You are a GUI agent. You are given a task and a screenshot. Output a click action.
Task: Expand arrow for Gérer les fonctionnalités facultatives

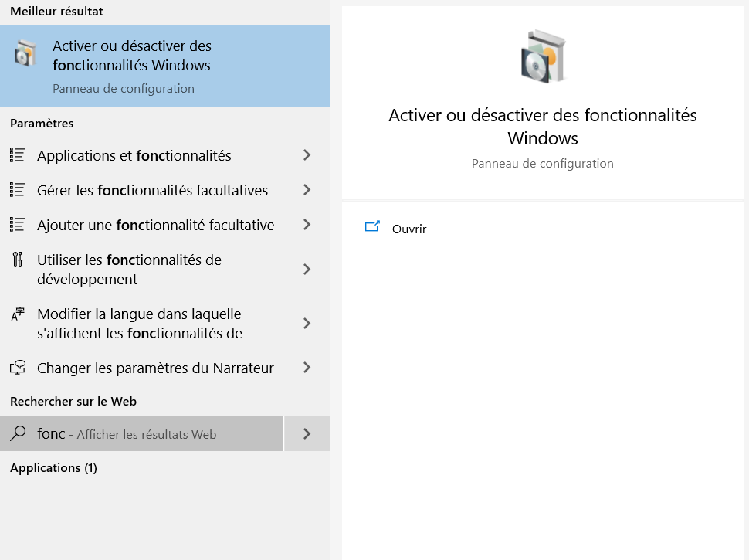pyautogui.click(x=307, y=190)
